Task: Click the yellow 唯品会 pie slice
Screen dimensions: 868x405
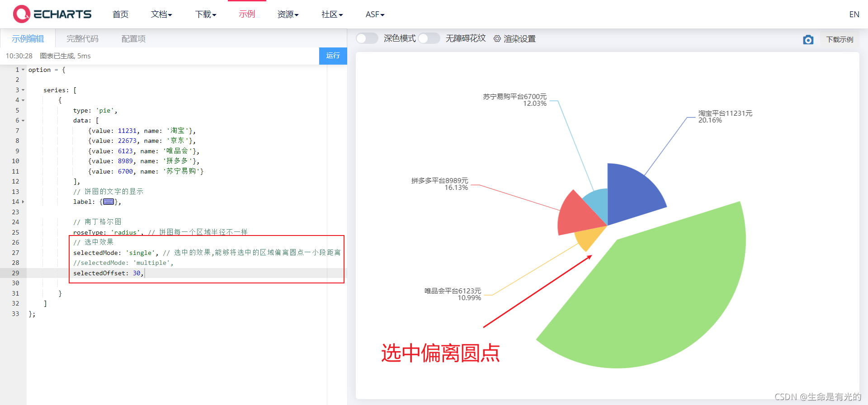Action: pos(589,239)
